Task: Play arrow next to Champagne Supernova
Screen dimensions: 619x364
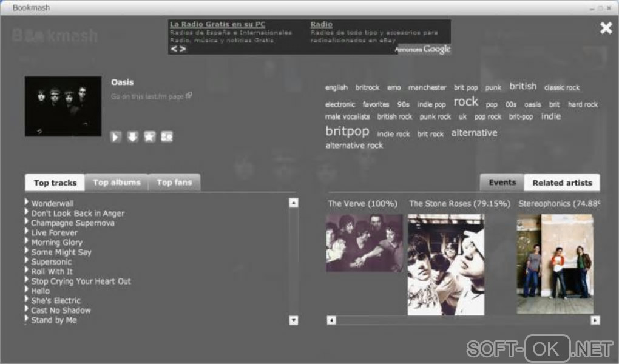Action: [27, 221]
